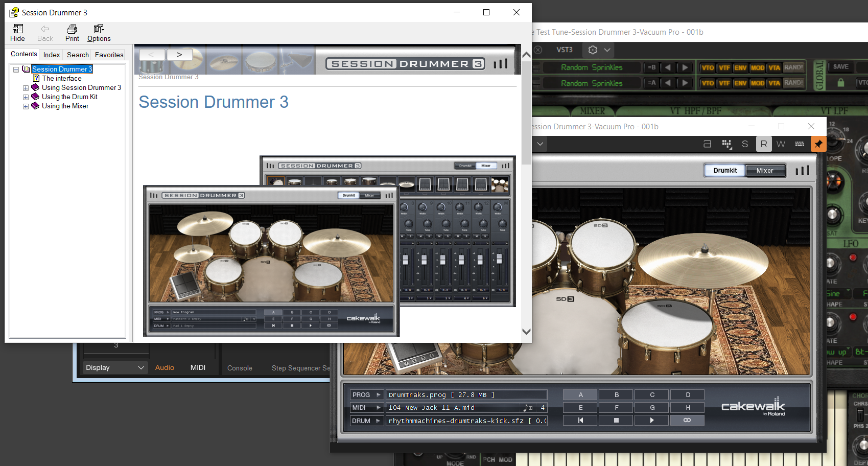The image size is (868, 466).
Task: Toggle top row VTF button
Action: click(x=724, y=67)
